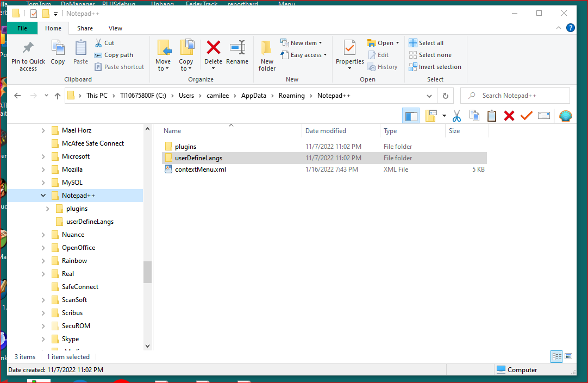Click Cut in Clipboard group
This screenshot has height=383, width=588.
(105, 43)
